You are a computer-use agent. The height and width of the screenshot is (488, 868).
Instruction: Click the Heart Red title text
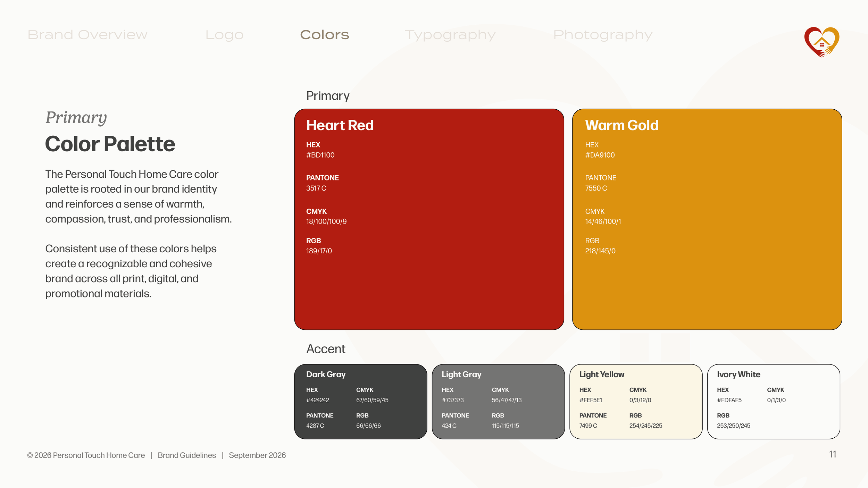pos(340,125)
